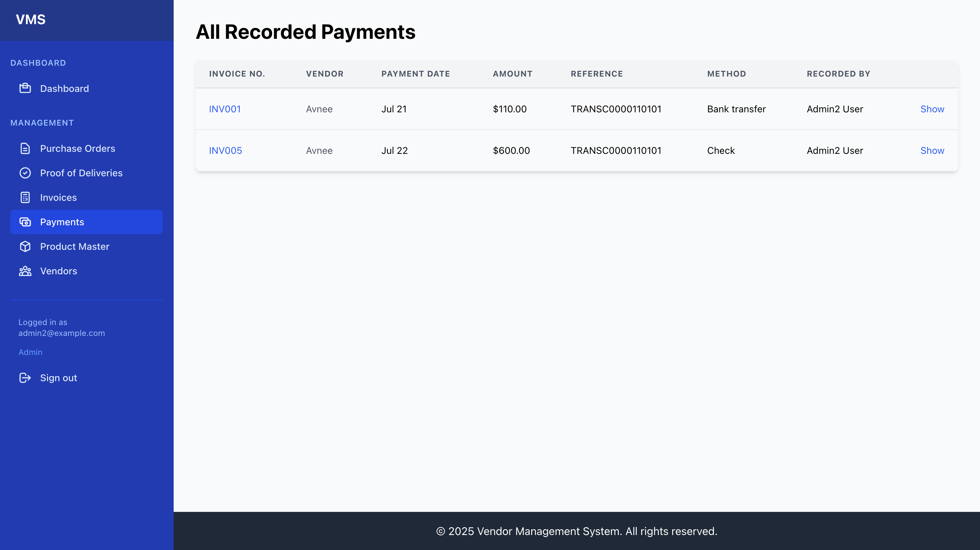This screenshot has width=980, height=550.
Task: Click the Vendors people icon
Action: [x=25, y=271]
